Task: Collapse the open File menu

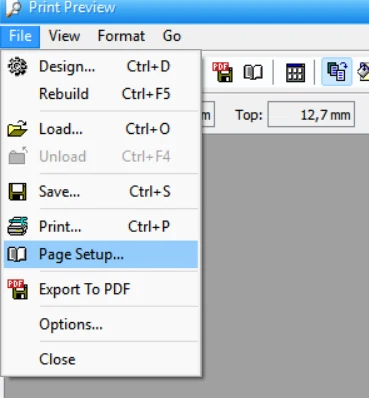Action: click(20, 36)
